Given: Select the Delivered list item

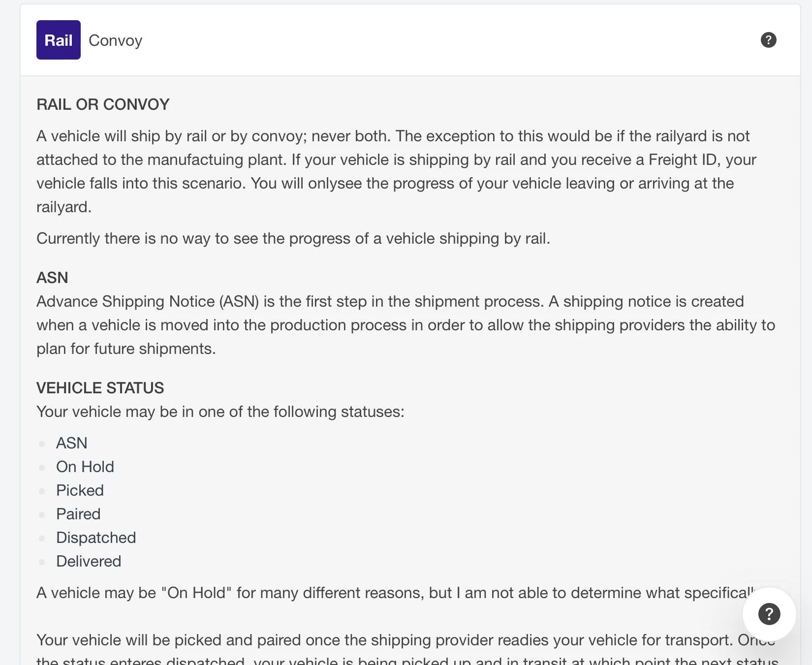Looking at the screenshot, I should pos(89,561).
